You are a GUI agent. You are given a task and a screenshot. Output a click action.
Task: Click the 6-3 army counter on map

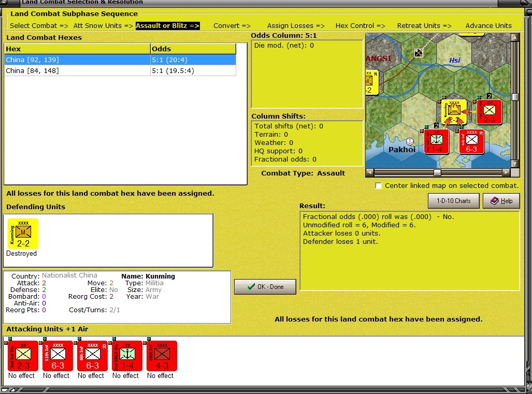click(471, 141)
